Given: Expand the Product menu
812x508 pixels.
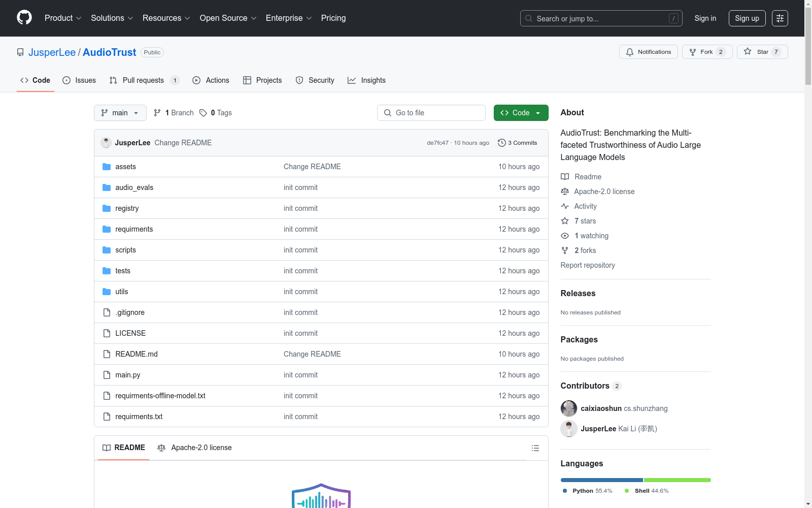Looking at the screenshot, I should click(x=63, y=18).
